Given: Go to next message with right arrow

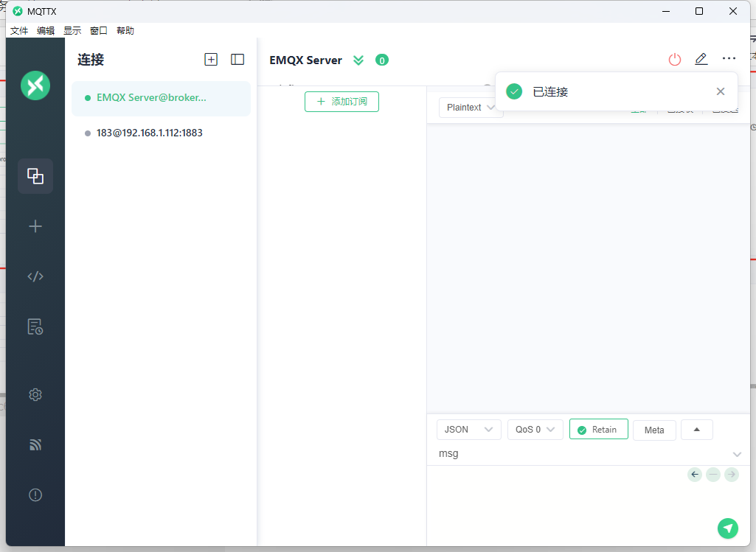Looking at the screenshot, I should [732, 475].
